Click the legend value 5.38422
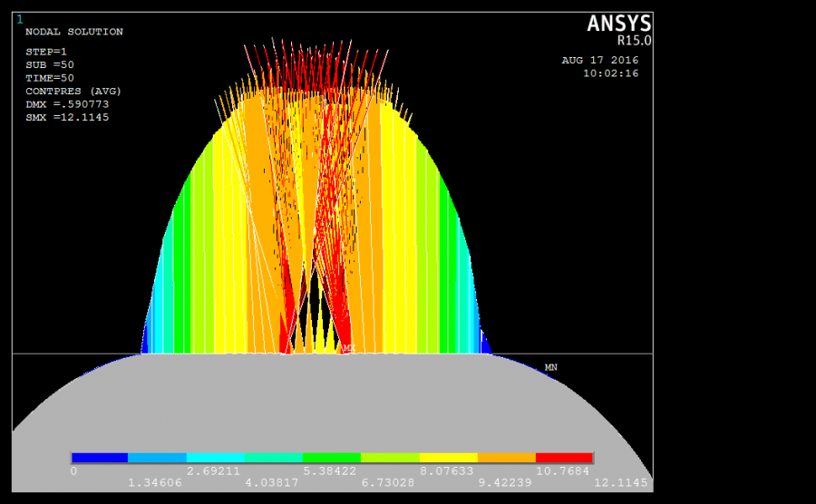816x504 pixels. [x=330, y=471]
